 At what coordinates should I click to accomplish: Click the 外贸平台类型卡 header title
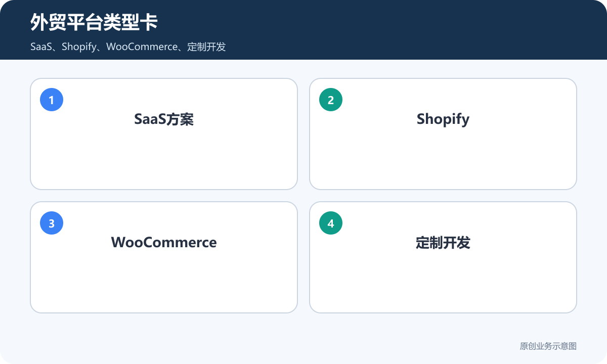(94, 23)
